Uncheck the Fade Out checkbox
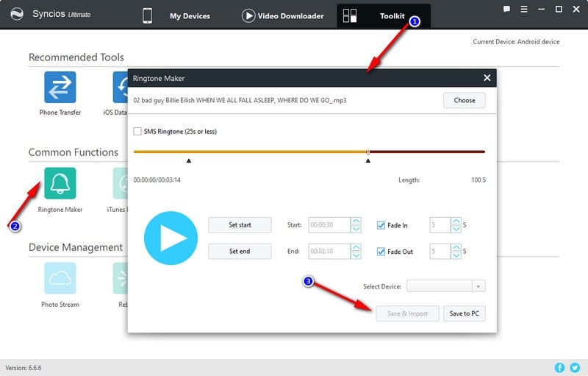 click(381, 252)
